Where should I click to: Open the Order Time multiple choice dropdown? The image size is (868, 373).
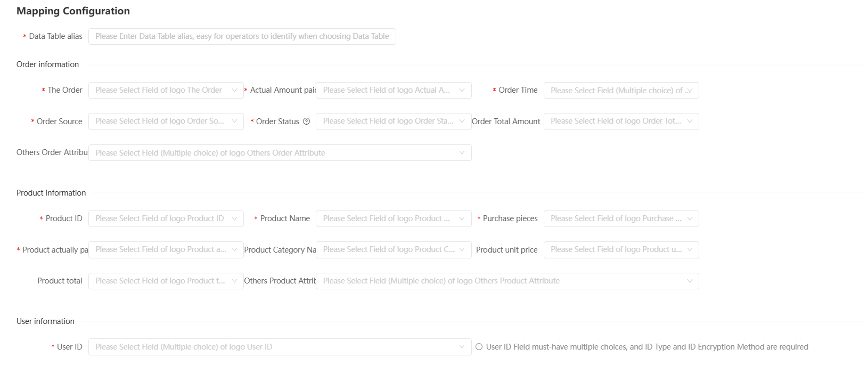click(621, 91)
